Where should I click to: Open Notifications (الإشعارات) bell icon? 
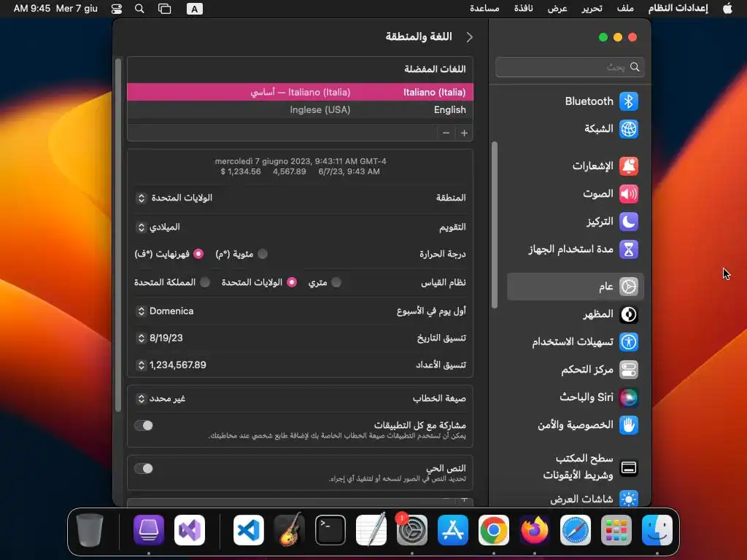[628, 166]
